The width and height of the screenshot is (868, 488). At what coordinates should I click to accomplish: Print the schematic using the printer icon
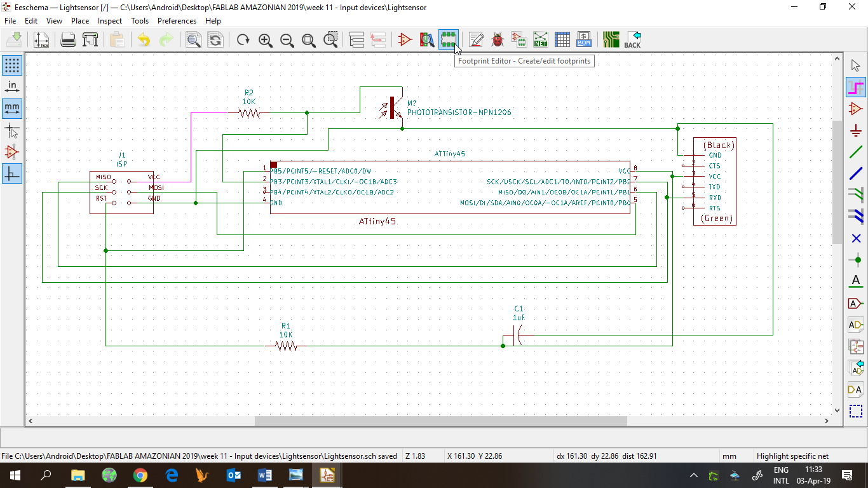68,39
